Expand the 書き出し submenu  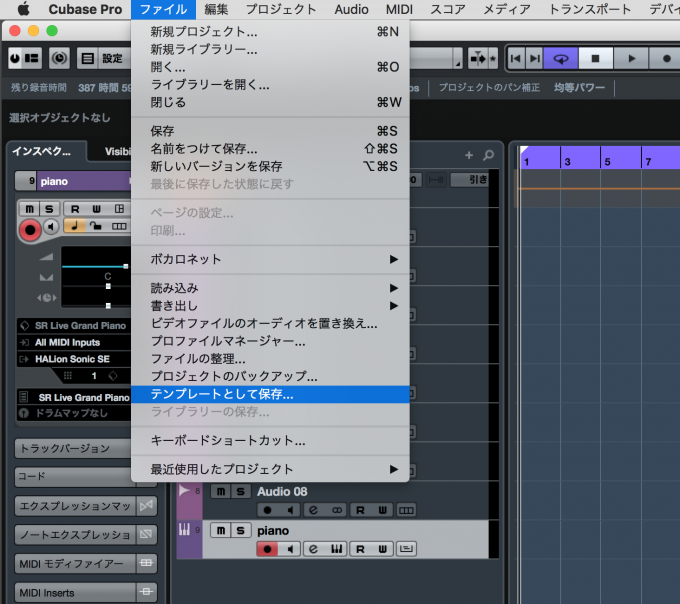270,306
